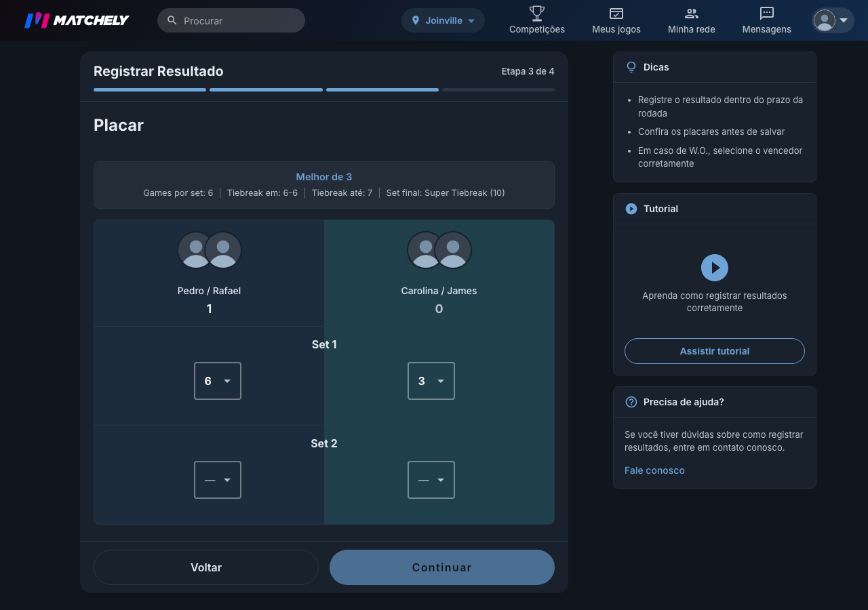Screen dimensions: 868x610
Task: Click the Dicas lightbulb icon
Action: click(631, 67)
